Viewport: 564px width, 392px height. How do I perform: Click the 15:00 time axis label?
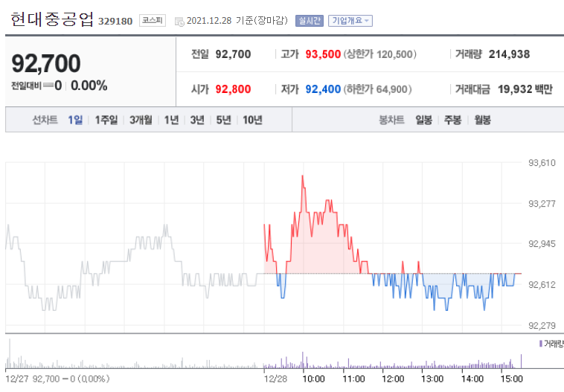pyautogui.click(x=511, y=379)
